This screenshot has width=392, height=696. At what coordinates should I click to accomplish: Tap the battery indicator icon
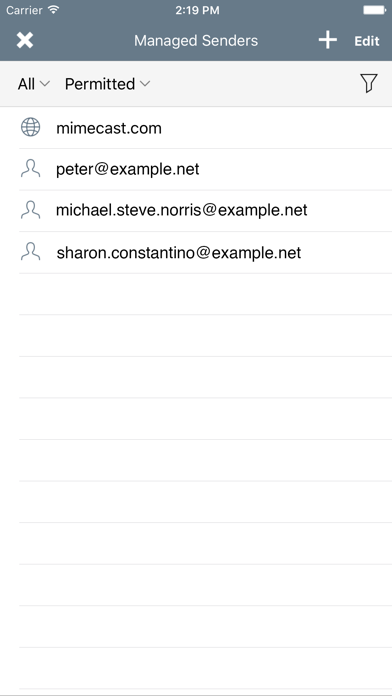coord(374,10)
